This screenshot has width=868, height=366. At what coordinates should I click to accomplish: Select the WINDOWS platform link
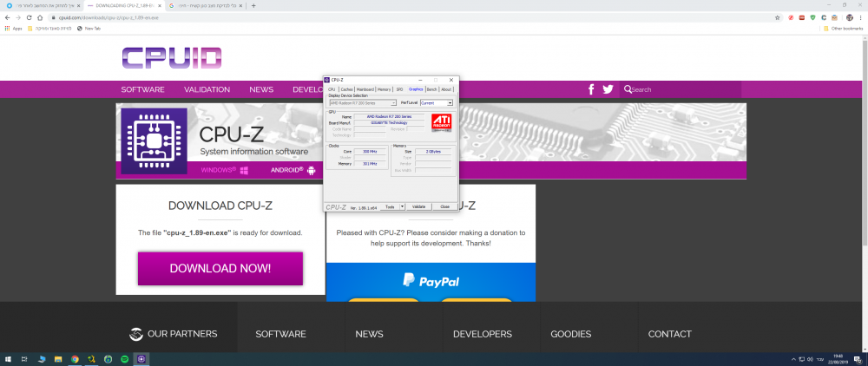point(224,170)
